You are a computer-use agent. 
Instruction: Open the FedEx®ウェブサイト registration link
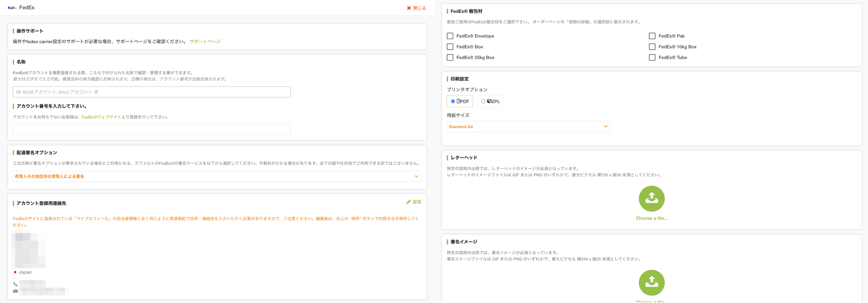[101, 117]
